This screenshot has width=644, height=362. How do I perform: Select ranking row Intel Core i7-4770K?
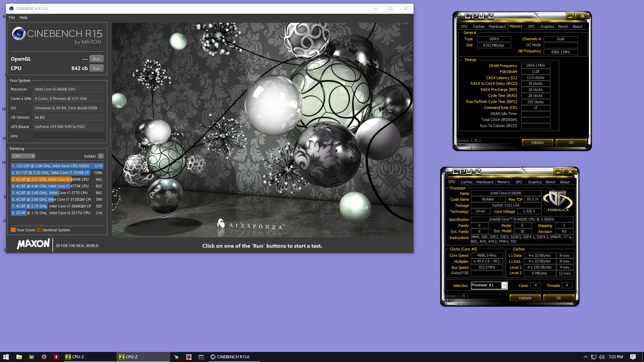point(57,186)
